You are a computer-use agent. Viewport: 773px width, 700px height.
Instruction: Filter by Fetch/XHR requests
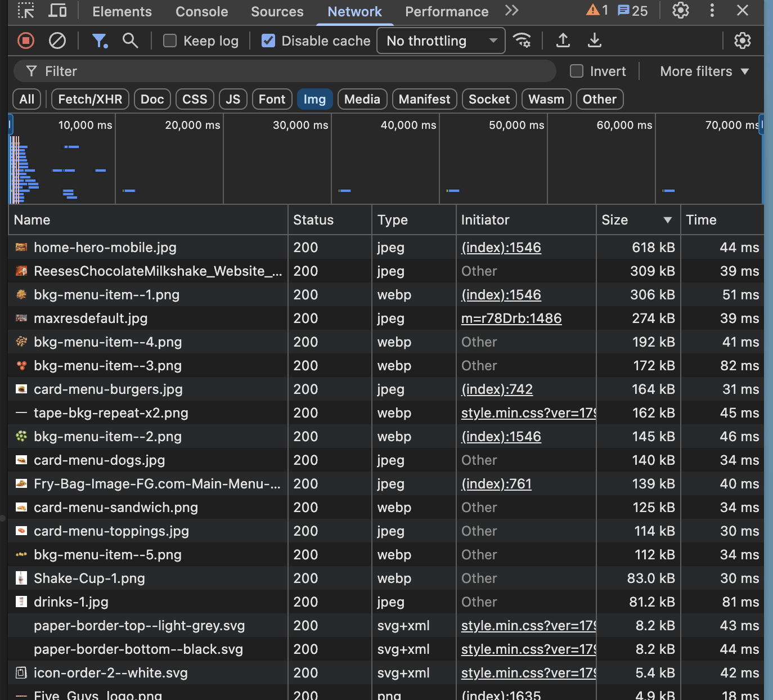91,99
